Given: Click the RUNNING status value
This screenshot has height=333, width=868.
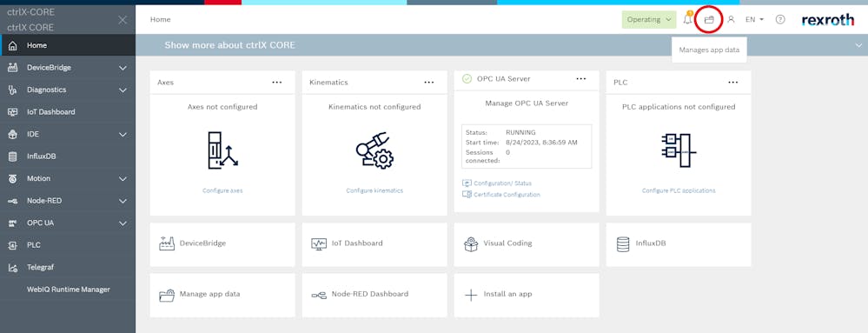Looking at the screenshot, I should [520, 132].
